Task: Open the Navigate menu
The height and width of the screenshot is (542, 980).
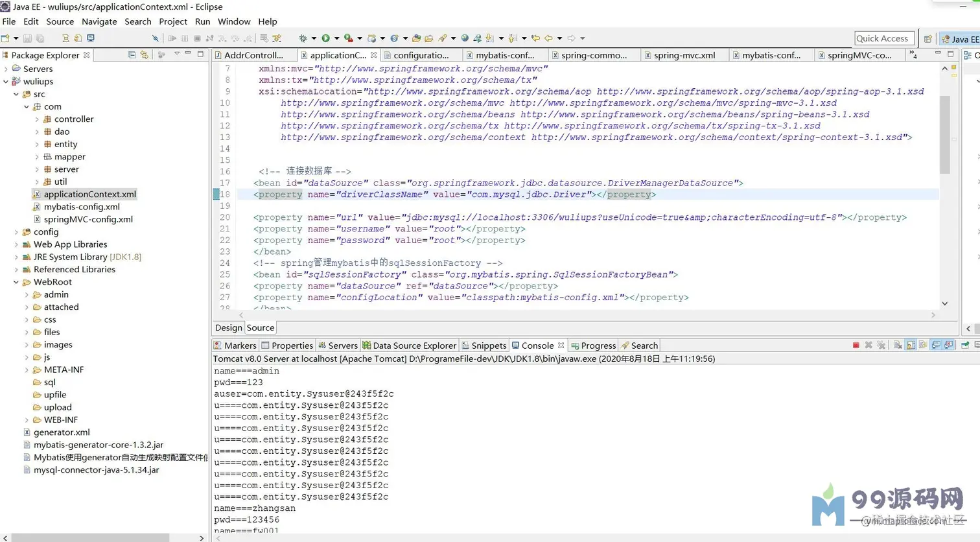Action: (99, 21)
